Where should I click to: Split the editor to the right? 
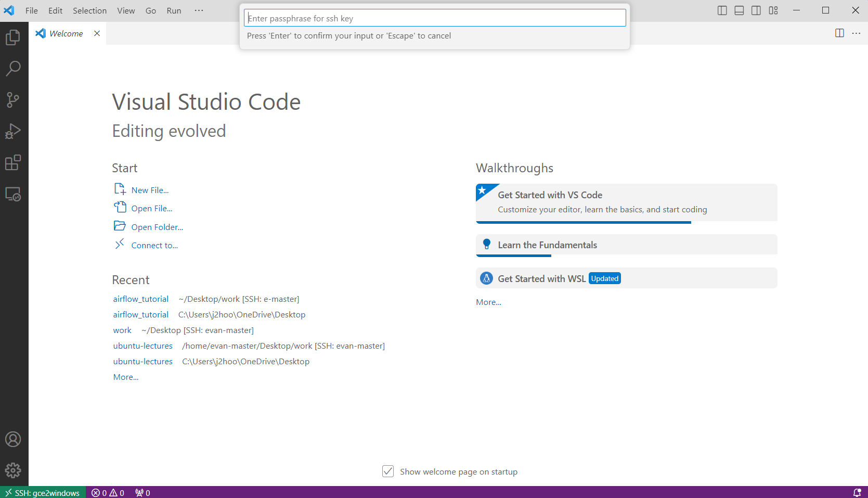tap(839, 33)
